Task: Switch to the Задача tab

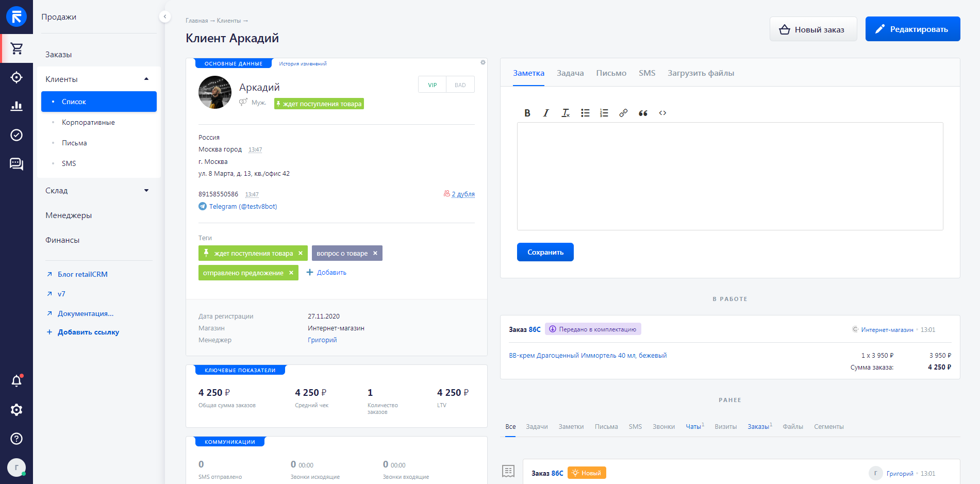Action: coord(570,73)
